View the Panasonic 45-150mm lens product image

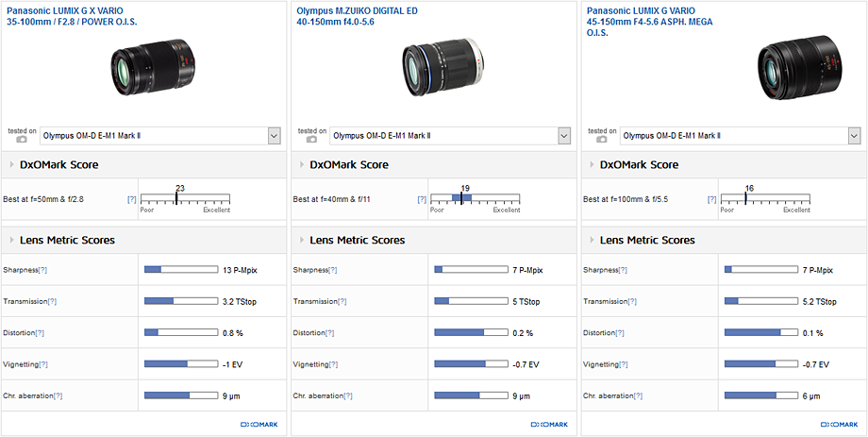tap(800, 68)
